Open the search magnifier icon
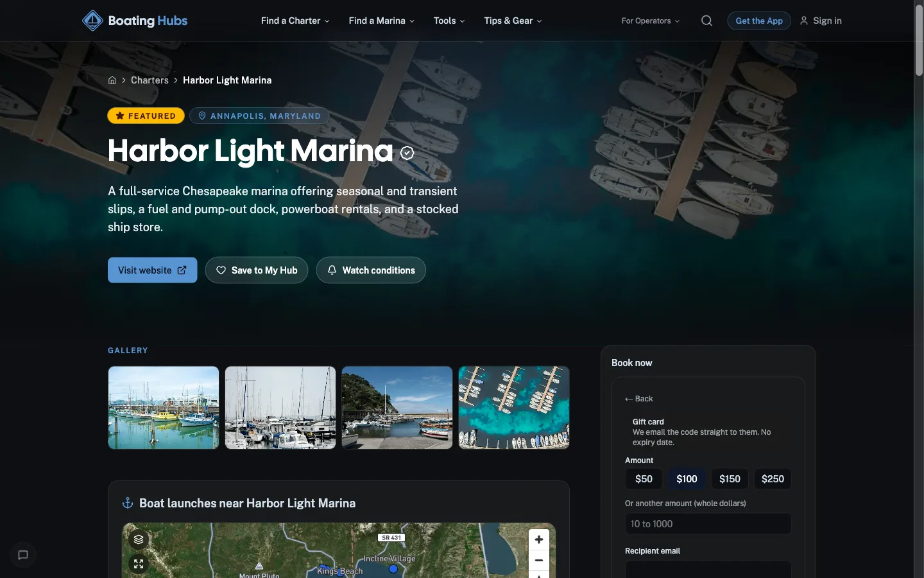Image resolution: width=924 pixels, height=578 pixels. point(706,21)
